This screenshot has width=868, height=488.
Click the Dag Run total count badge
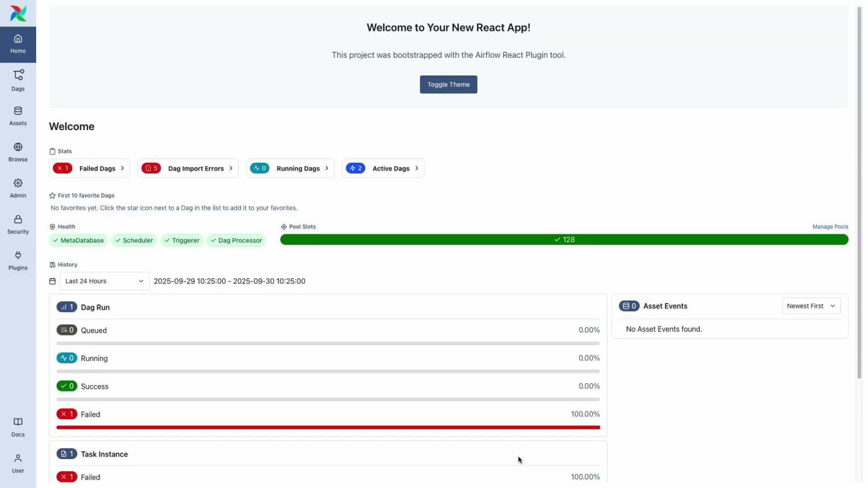coord(67,307)
